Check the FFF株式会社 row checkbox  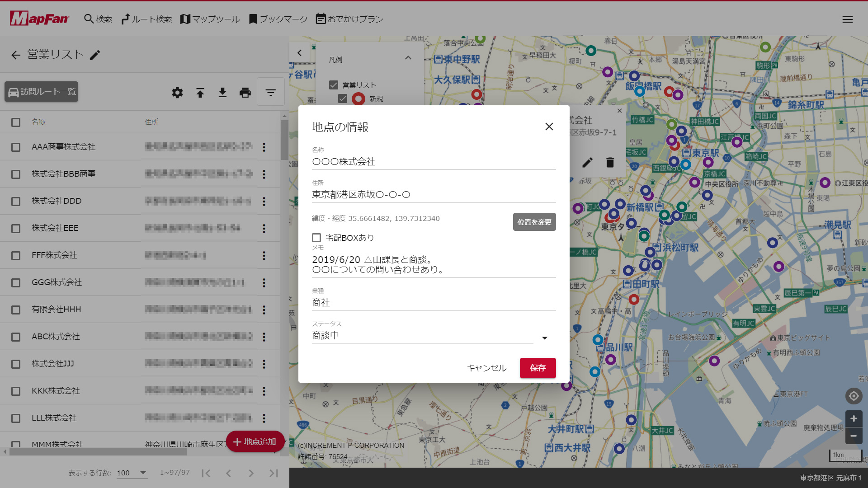[x=16, y=256]
